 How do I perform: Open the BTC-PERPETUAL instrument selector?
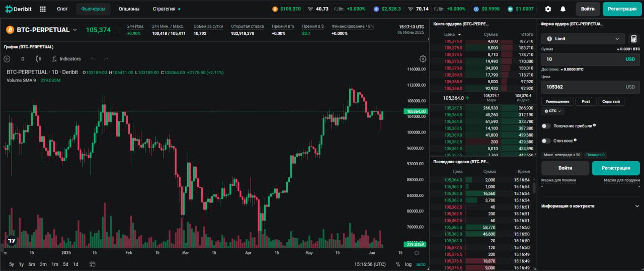point(42,30)
